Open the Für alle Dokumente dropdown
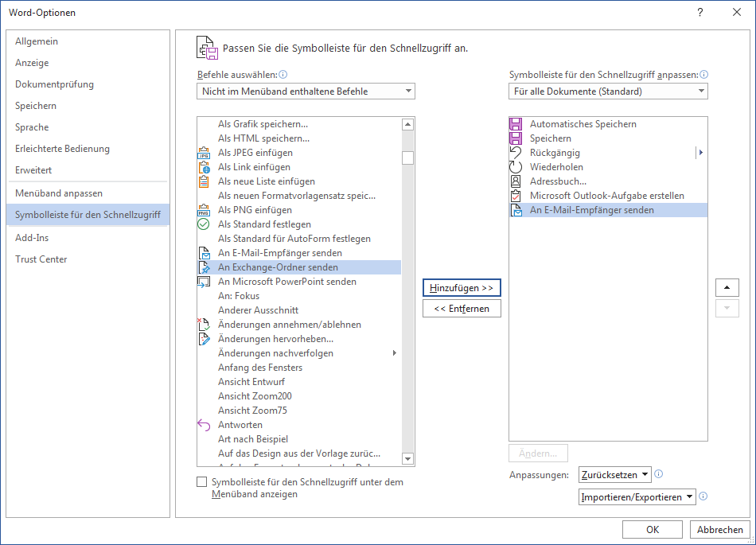The height and width of the screenshot is (545, 756). click(x=608, y=91)
